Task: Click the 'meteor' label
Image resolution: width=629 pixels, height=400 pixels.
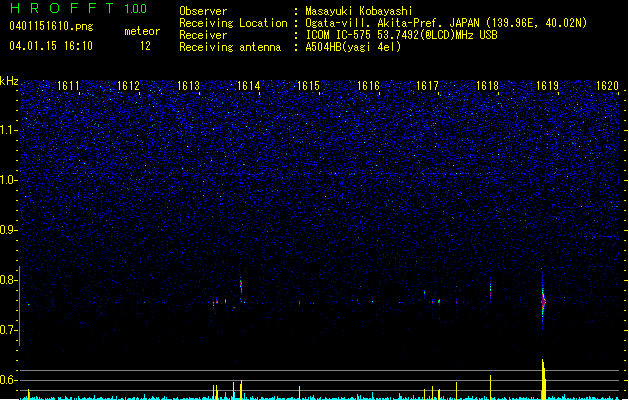Action: point(142,31)
